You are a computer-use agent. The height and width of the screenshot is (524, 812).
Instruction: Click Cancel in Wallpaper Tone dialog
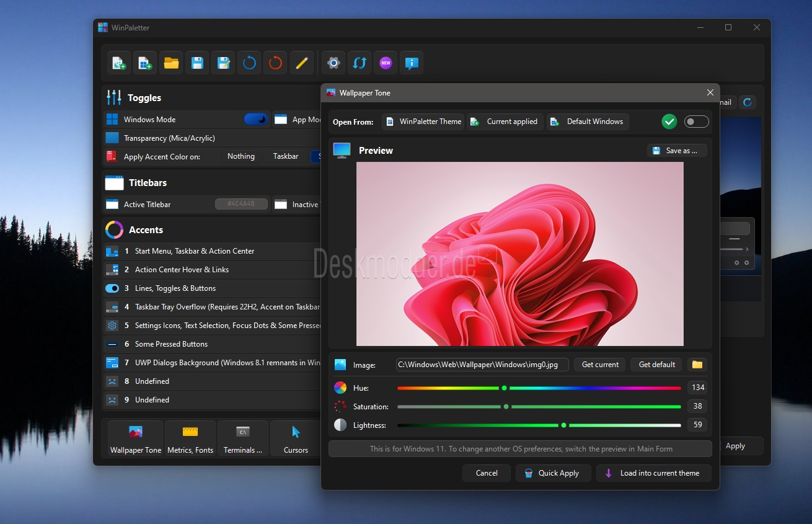[x=487, y=473]
